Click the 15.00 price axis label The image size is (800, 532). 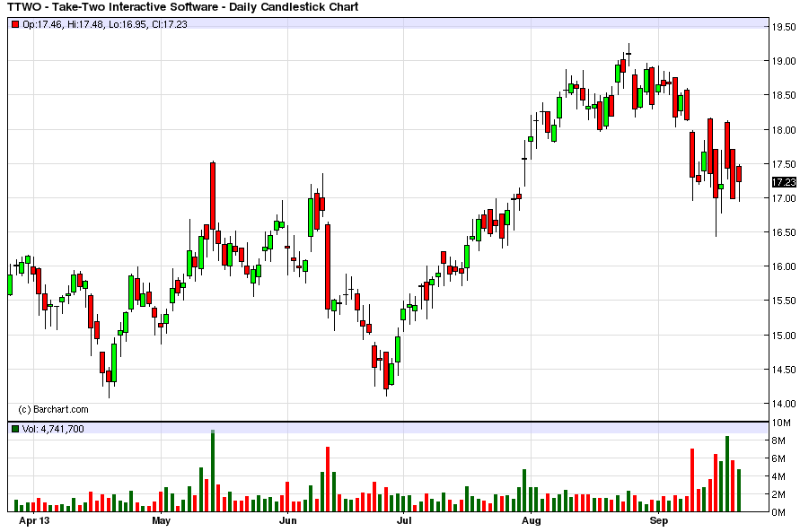pyautogui.click(x=783, y=336)
